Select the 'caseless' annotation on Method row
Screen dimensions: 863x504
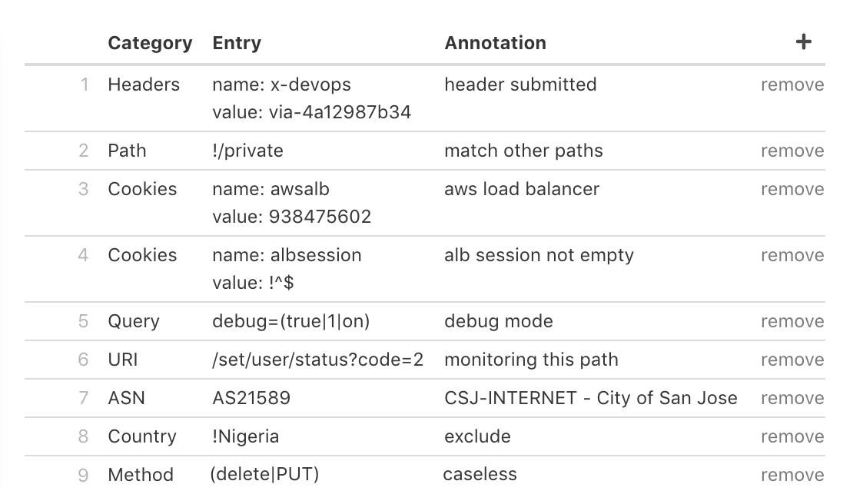(480, 474)
